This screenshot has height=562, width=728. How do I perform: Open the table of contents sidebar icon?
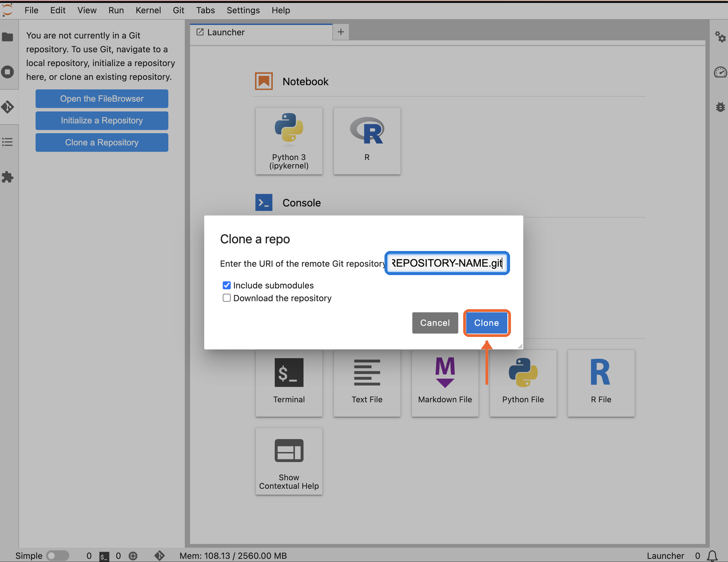[x=7, y=142]
